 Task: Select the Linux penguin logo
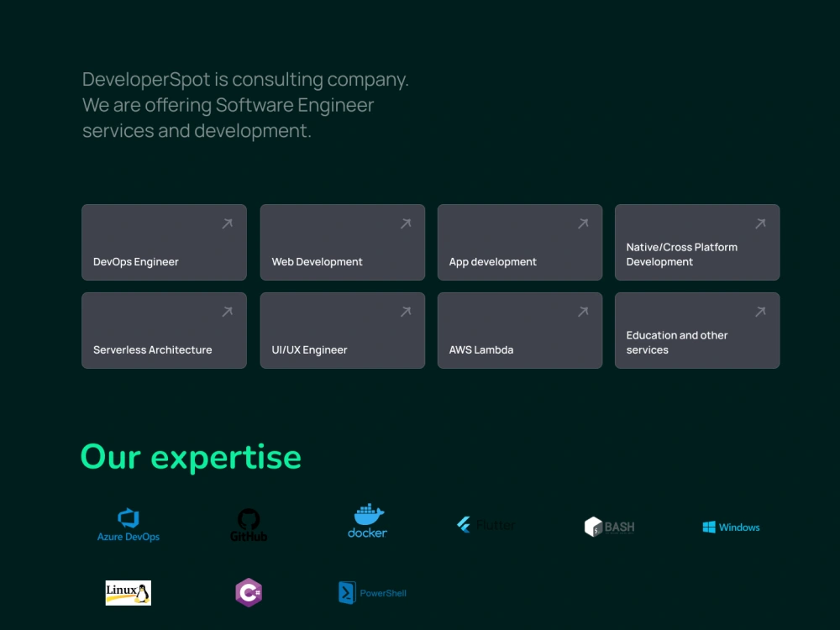(128, 593)
